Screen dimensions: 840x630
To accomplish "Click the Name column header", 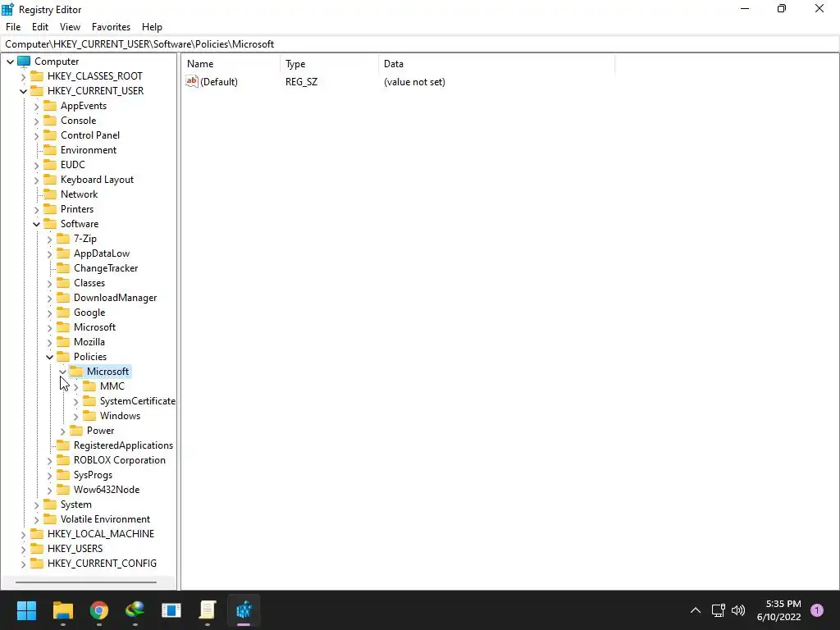I will point(231,64).
